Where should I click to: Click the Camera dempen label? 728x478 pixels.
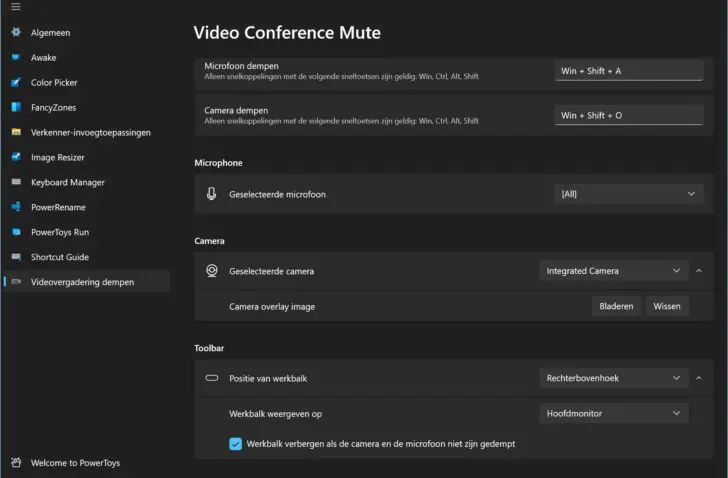tap(236, 110)
